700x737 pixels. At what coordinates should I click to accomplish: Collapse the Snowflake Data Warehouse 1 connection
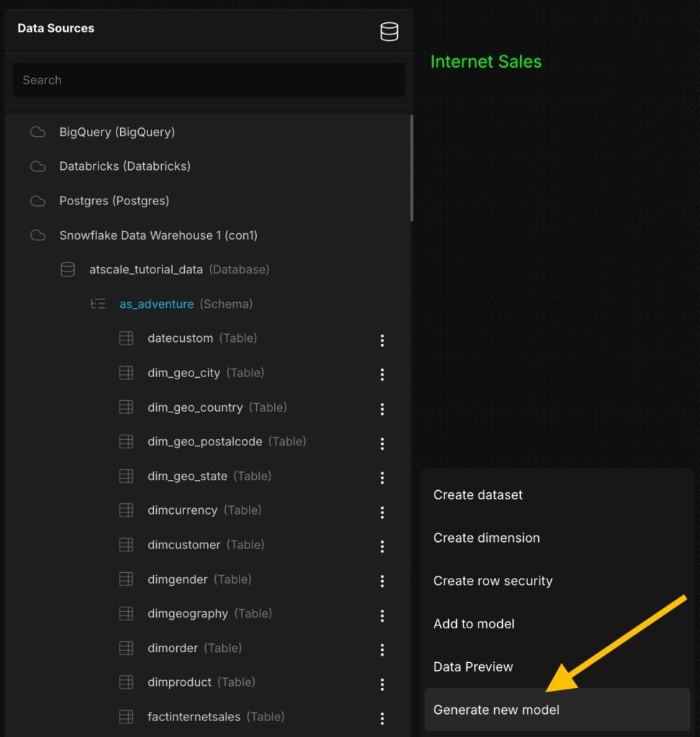coord(158,235)
